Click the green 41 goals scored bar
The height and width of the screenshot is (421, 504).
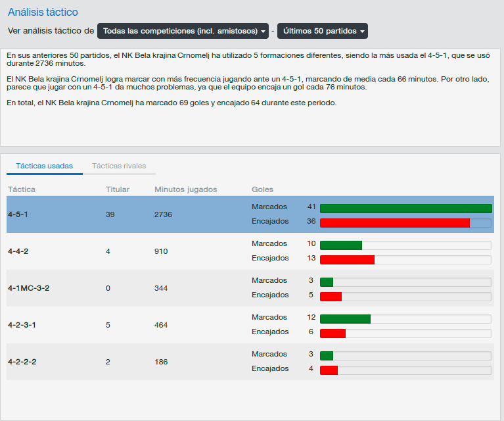(x=406, y=209)
